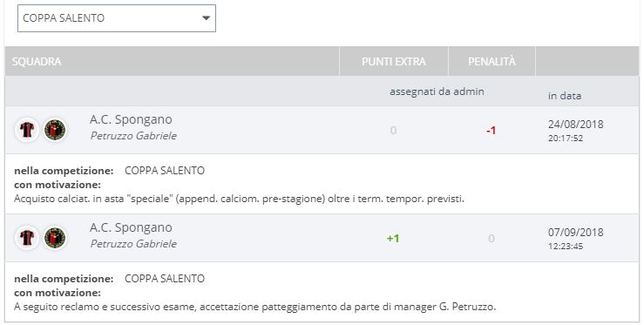Click the PUNTI EXTRA column header
The height and width of the screenshot is (325, 644).
[x=394, y=62]
